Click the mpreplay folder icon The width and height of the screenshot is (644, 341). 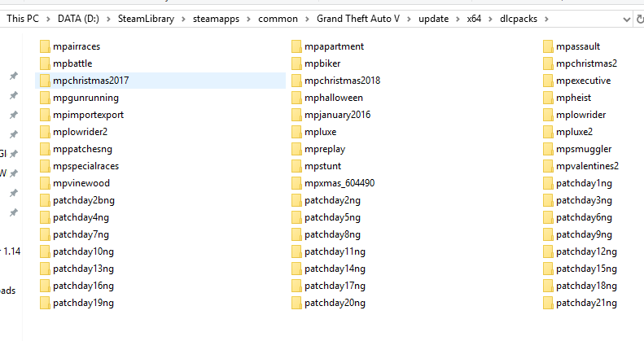click(296, 149)
